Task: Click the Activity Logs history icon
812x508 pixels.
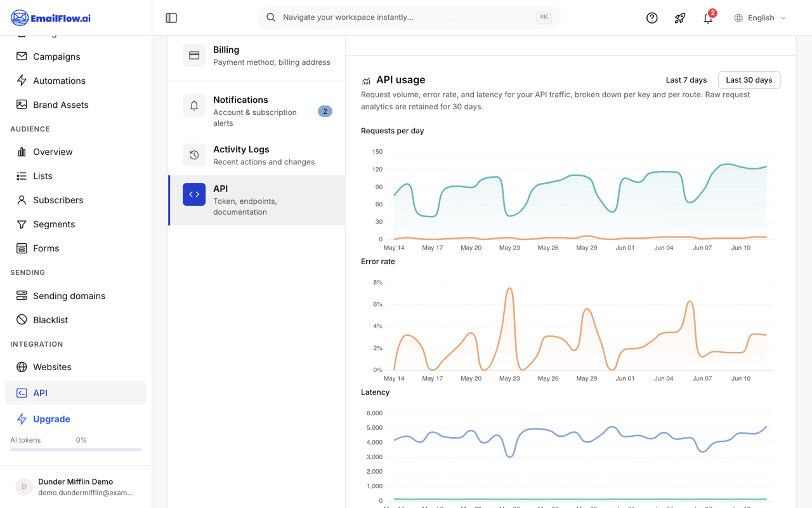Action: click(194, 155)
